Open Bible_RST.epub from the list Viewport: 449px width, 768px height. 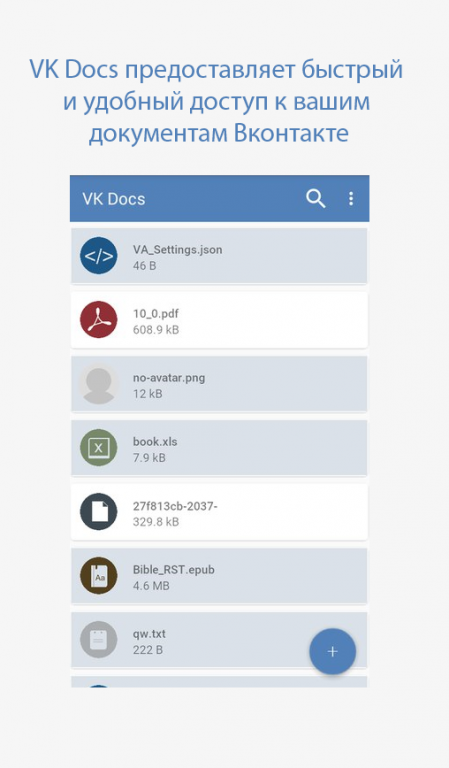click(219, 576)
